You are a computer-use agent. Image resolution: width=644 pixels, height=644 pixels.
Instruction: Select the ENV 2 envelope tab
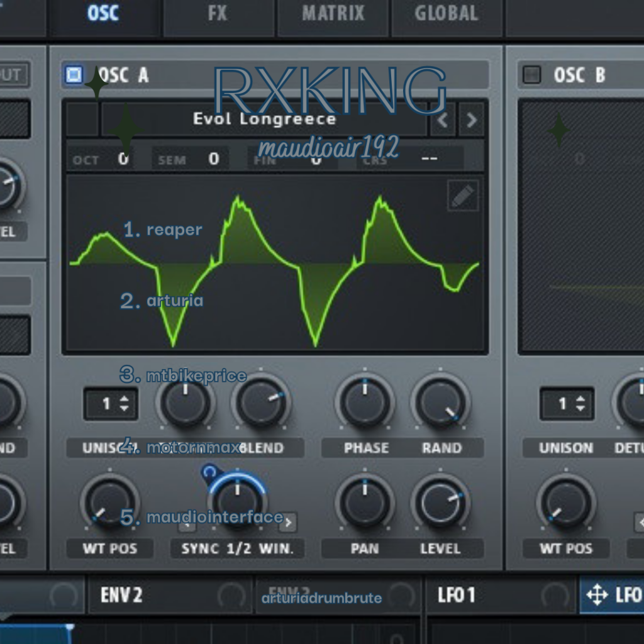170,595
